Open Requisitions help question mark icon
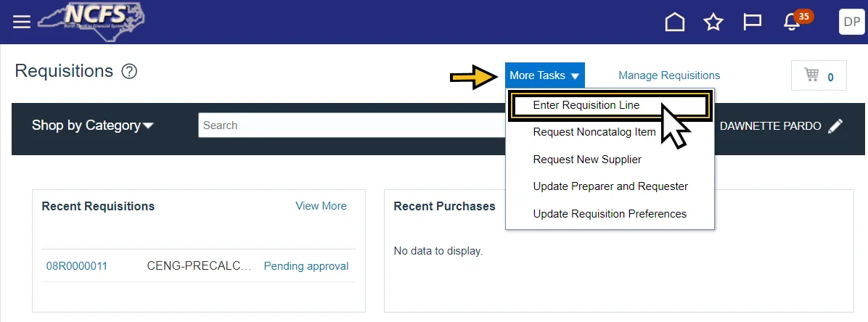The width and height of the screenshot is (868, 322). (x=129, y=71)
